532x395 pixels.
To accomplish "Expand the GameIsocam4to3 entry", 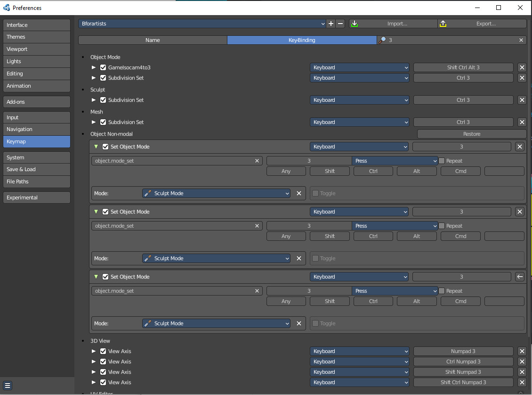I will click(x=94, y=67).
